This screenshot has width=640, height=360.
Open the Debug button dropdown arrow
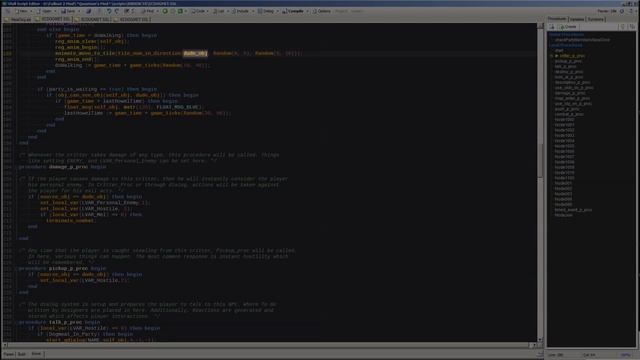click(278, 11)
